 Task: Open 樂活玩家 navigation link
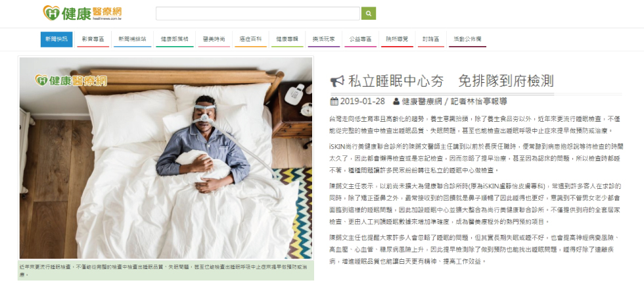(323, 39)
